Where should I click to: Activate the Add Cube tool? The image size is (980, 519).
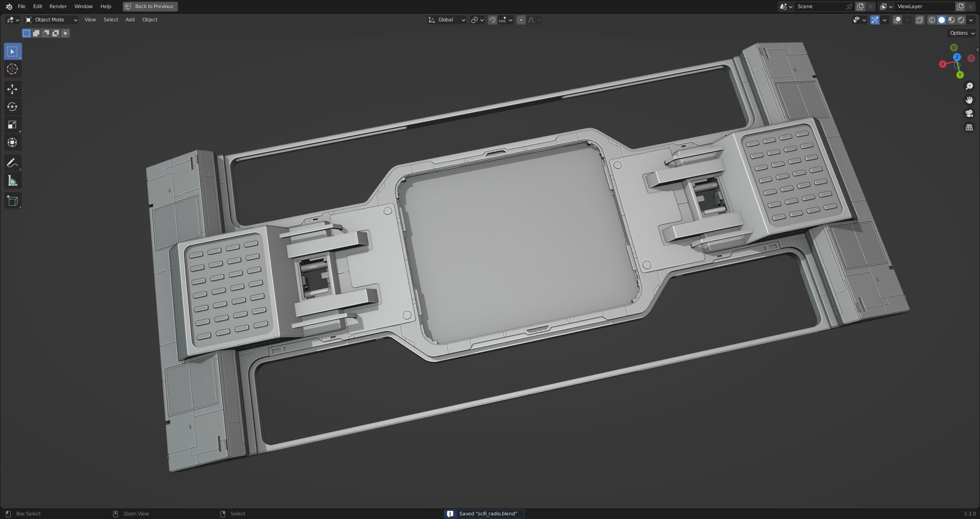pyautogui.click(x=12, y=201)
